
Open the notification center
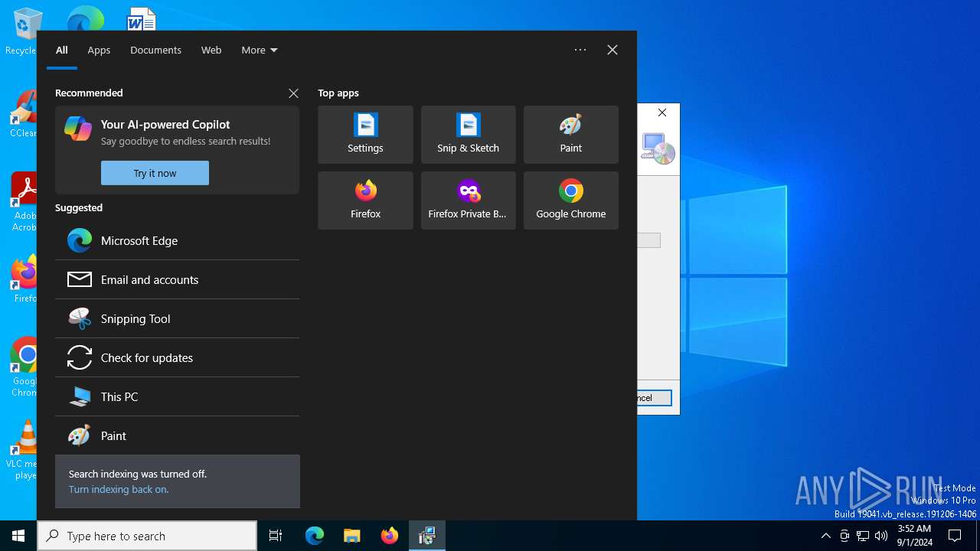coord(955,536)
